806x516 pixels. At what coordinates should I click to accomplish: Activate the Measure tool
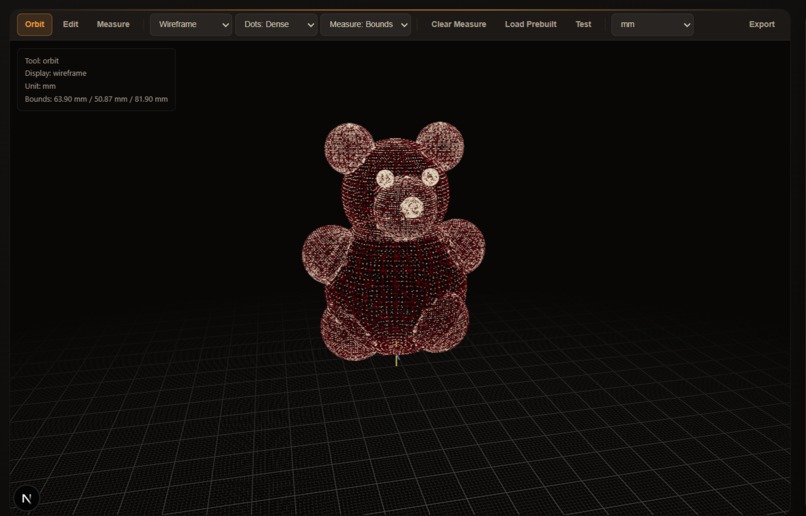tap(113, 25)
